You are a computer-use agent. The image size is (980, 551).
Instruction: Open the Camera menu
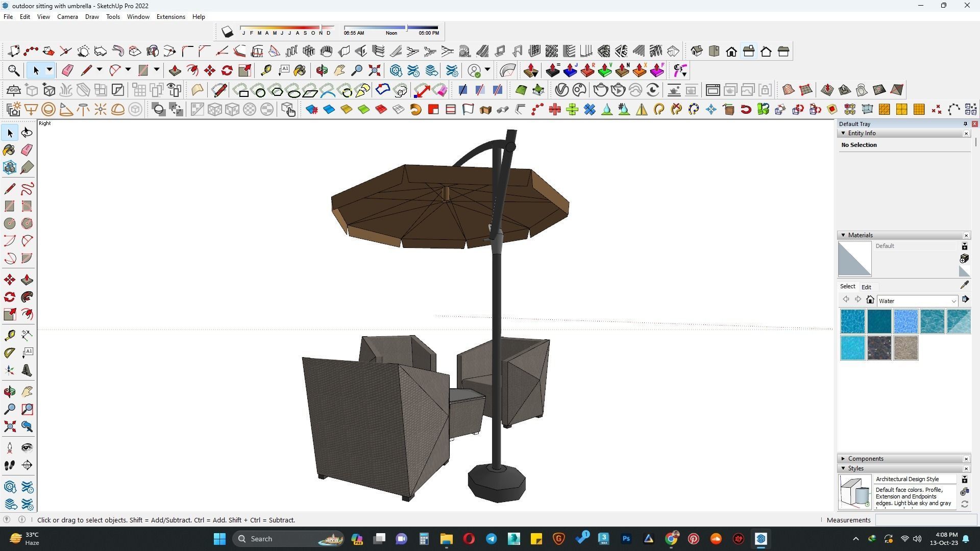pos(67,17)
